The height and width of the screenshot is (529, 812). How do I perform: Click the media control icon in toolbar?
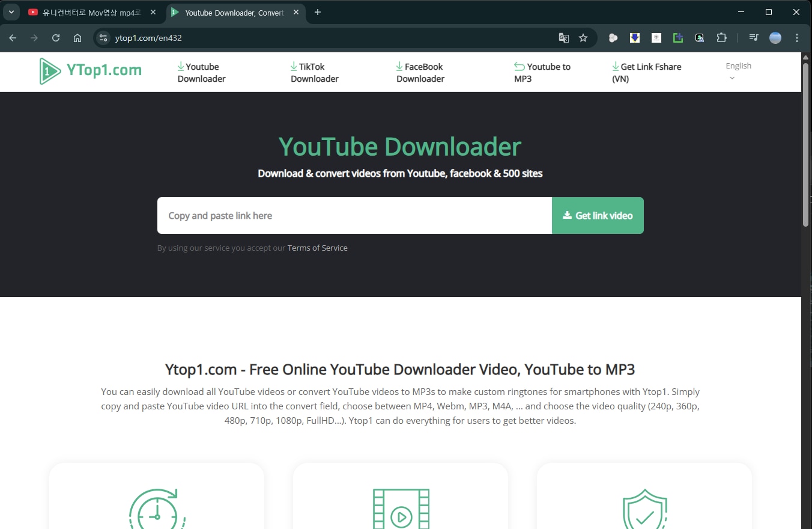754,38
